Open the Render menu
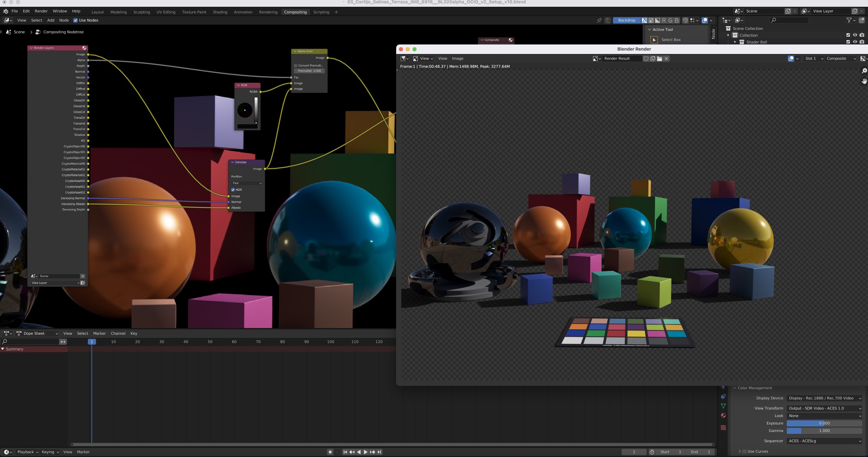This screenshot has width=868, height=457. [41, 11]
